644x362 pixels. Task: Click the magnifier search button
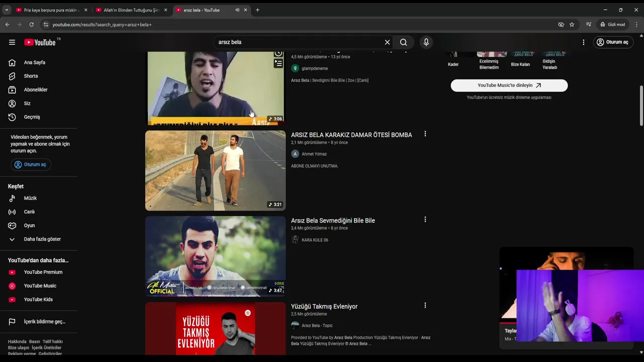404,42
